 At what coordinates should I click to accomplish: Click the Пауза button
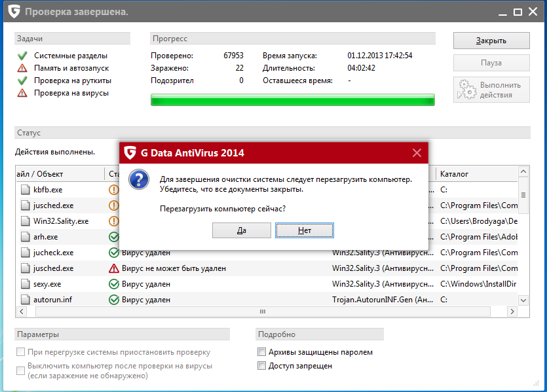coord(491,63)
